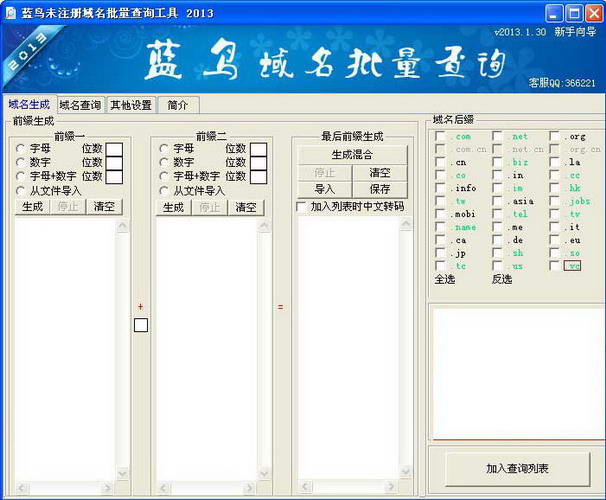Enable 加入列表时中文转码 checkbox
Viewport: 606px width, 500px height.
pos(301,207)
